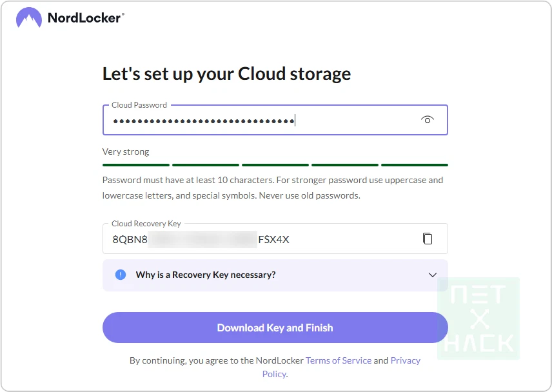Click the "Let's set up your Cloud storage" heading

226,73
